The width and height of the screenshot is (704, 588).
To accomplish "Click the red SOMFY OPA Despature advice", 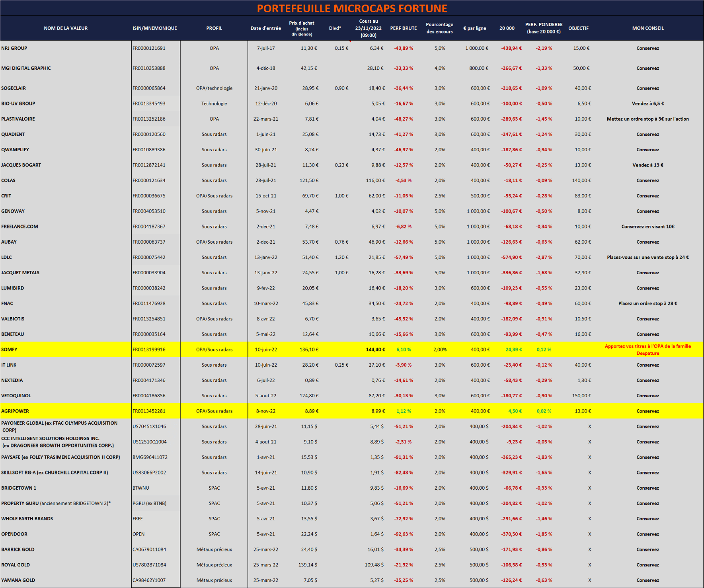I will pos(648,350).
